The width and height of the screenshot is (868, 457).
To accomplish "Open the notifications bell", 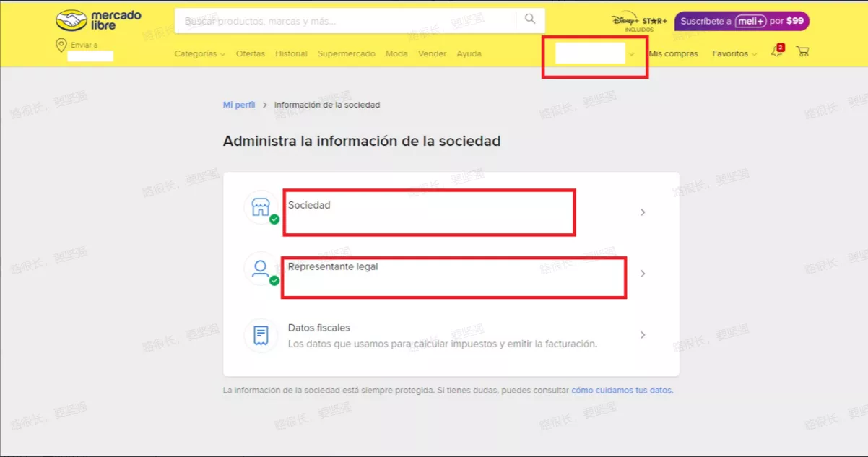I will tap(776, 52).
